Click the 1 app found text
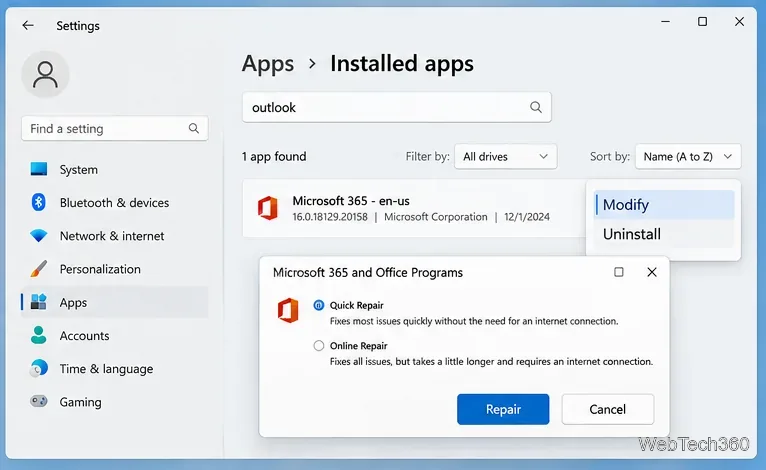This screenshot has height=470, width=766. coord(274,156)
